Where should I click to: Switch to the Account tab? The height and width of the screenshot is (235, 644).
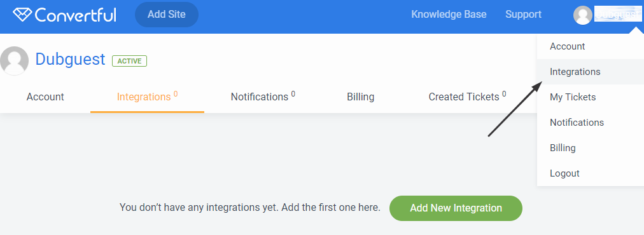[x=45, y=97]
